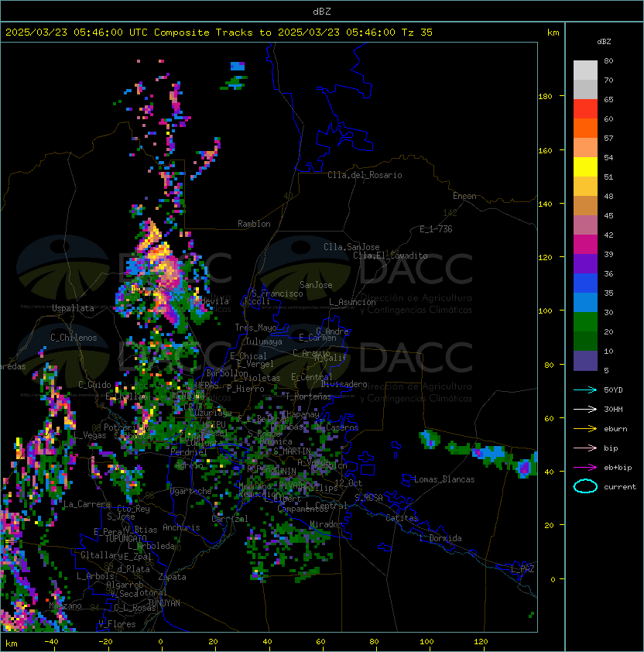This screenshot has height=652, width=644.
Task: Click the Carrizal label
Action: point(230,519)
